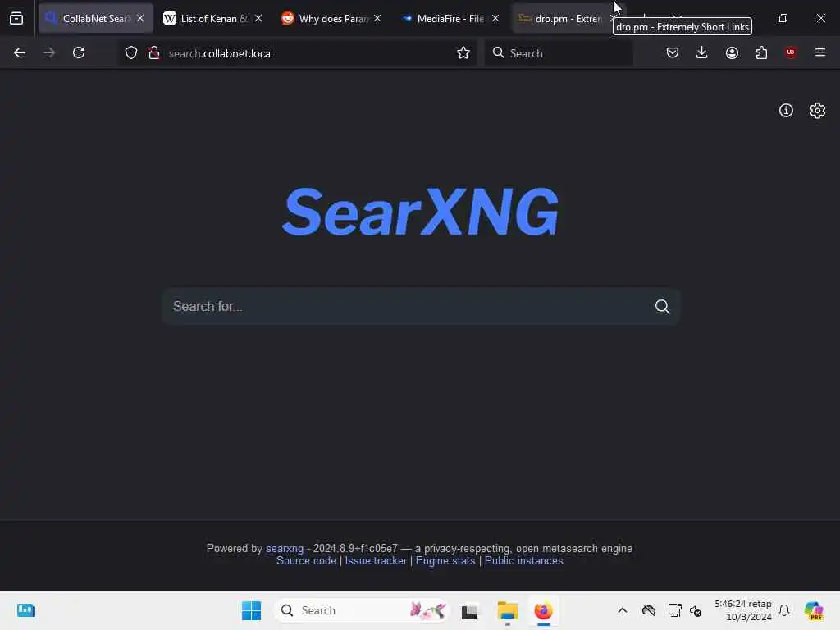Follow the searxng link in footer
This screenshot has height=630, width=840.
(285, 549)
